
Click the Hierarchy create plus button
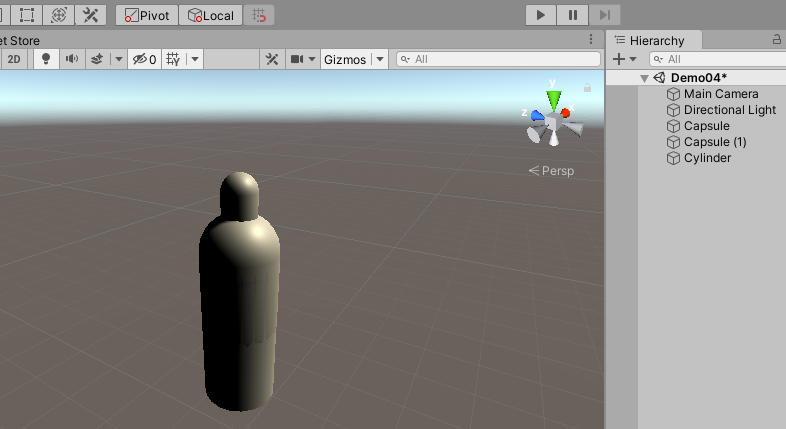(619, 59)
